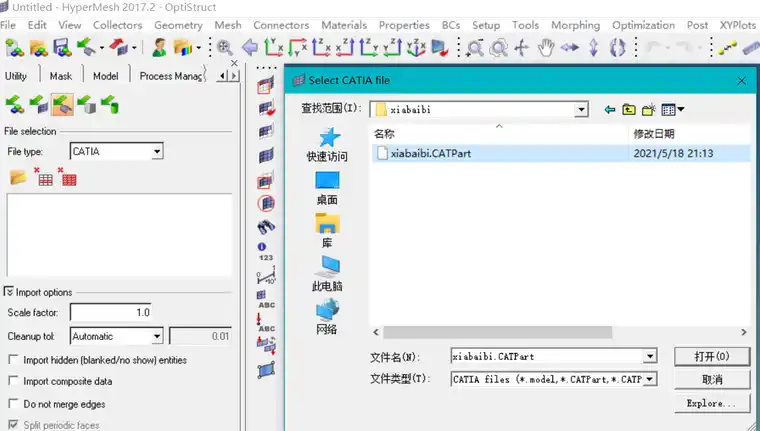Enable Import hidden (blanked/no show) entities
The image size is (760, 431).
(x=14, y=360)
